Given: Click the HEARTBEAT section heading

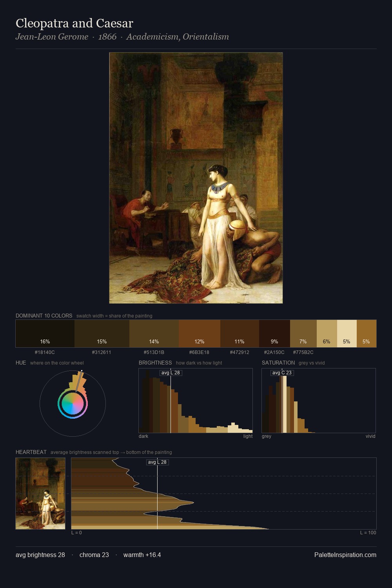Looking at the screenshot, I should 31,452.
